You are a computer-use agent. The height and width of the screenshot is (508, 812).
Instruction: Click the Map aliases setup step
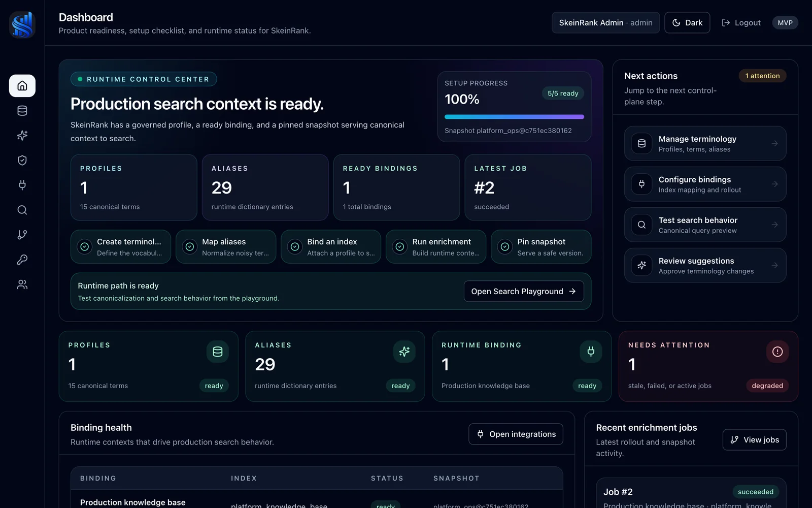click(x=226, y=247)
